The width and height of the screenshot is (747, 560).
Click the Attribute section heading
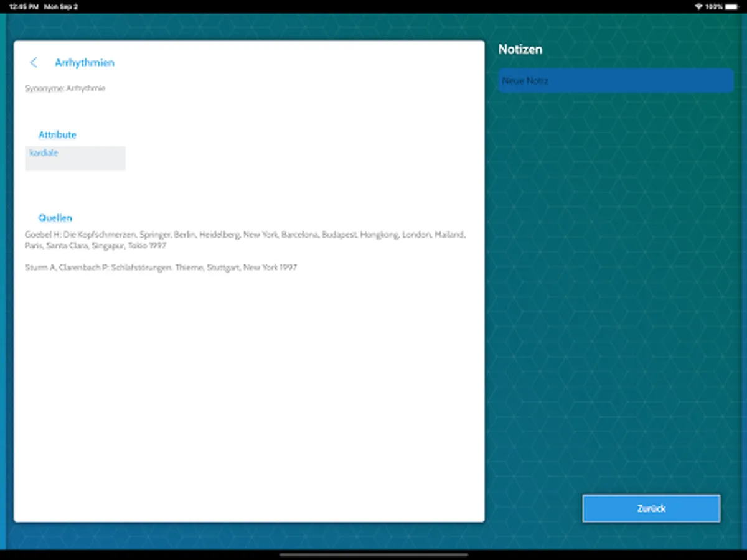57,134
